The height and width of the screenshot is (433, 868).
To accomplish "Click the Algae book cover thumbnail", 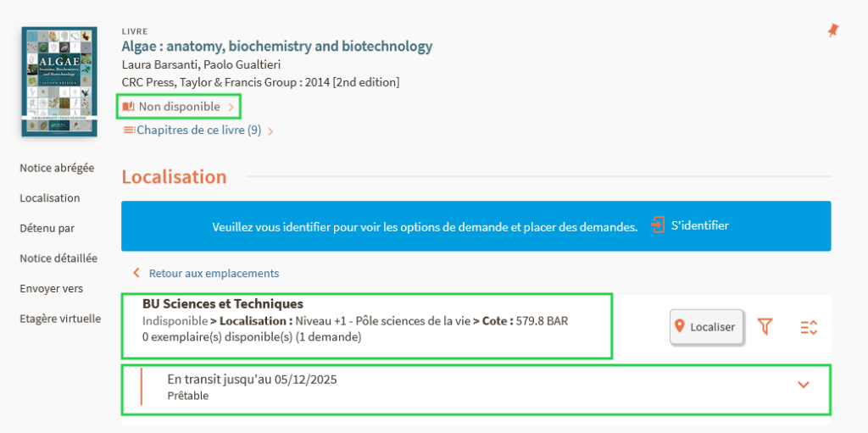I will pyautogui.click(x=60, y=80).
